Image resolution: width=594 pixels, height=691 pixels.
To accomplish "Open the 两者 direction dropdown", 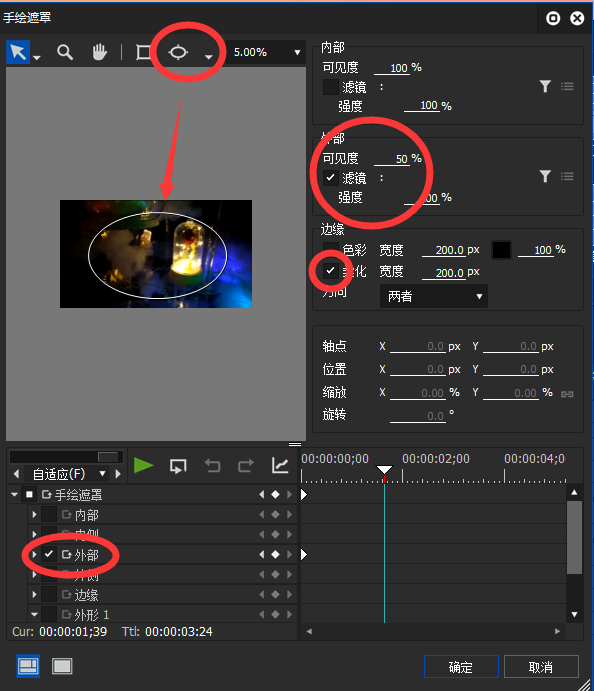I will tap(434, 296).
